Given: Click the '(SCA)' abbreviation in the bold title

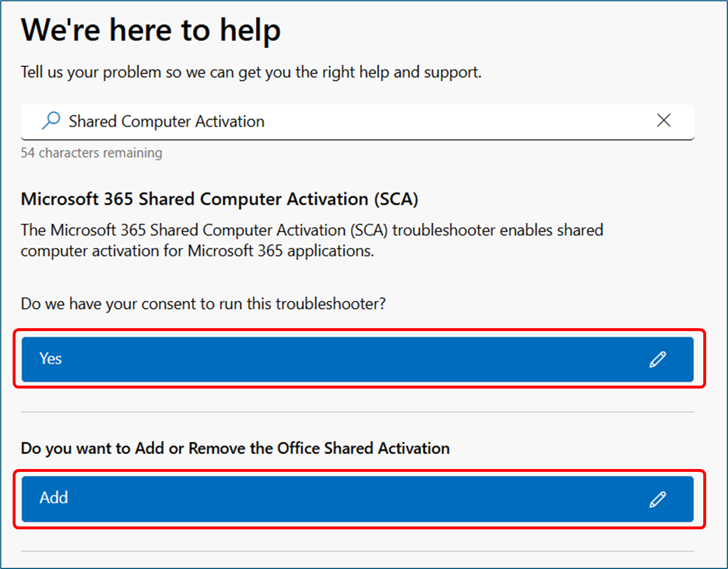Looking at the screenshot, I should [396, 199].
